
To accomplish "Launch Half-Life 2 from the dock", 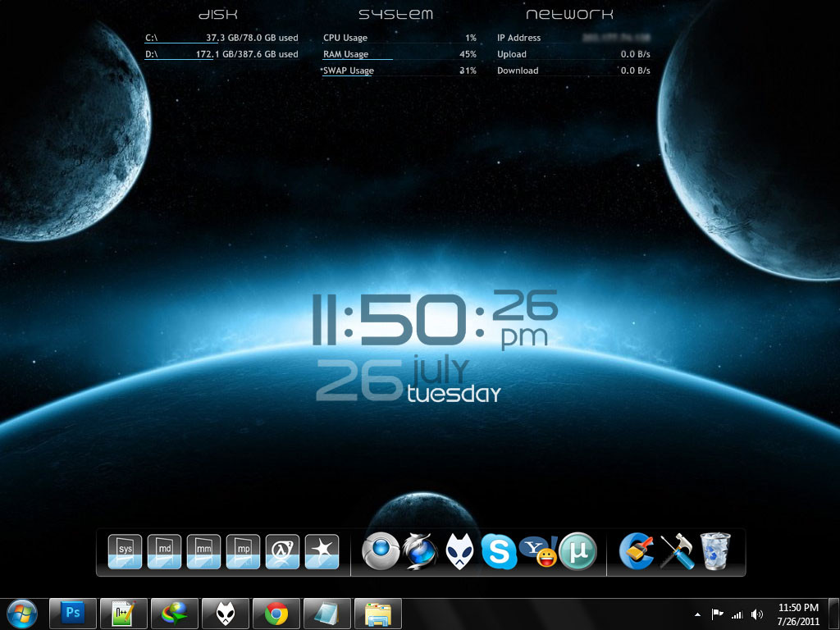I will click(282, 551).
